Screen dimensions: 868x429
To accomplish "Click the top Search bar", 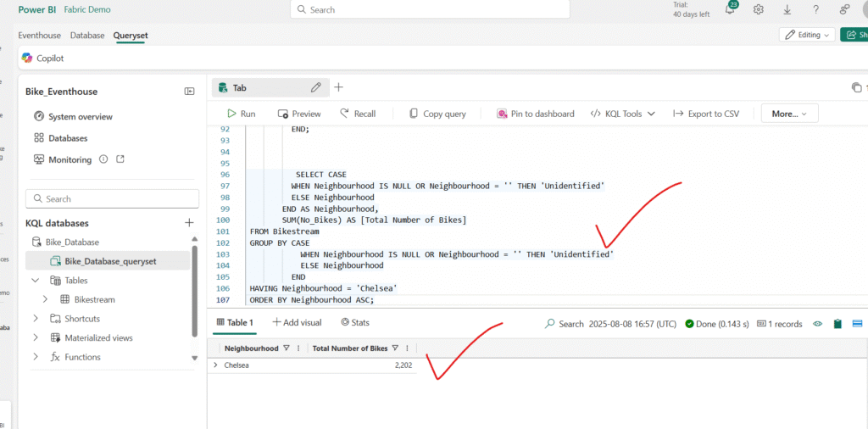I will [x=430, y=9].
